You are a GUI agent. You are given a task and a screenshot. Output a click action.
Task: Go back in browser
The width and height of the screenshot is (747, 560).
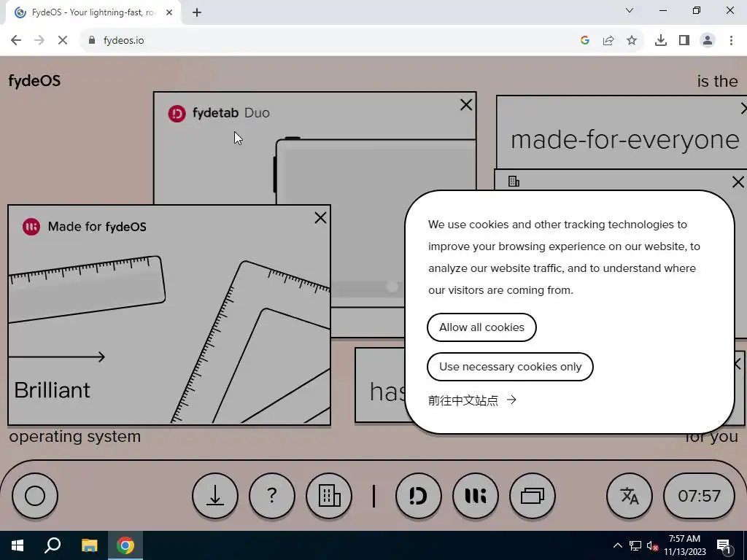pos(16,41)
